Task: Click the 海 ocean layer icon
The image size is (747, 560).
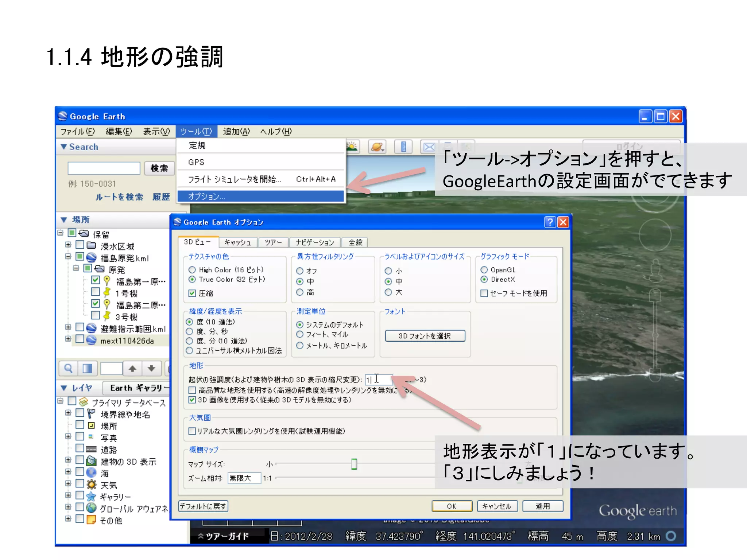Action: 91,472
